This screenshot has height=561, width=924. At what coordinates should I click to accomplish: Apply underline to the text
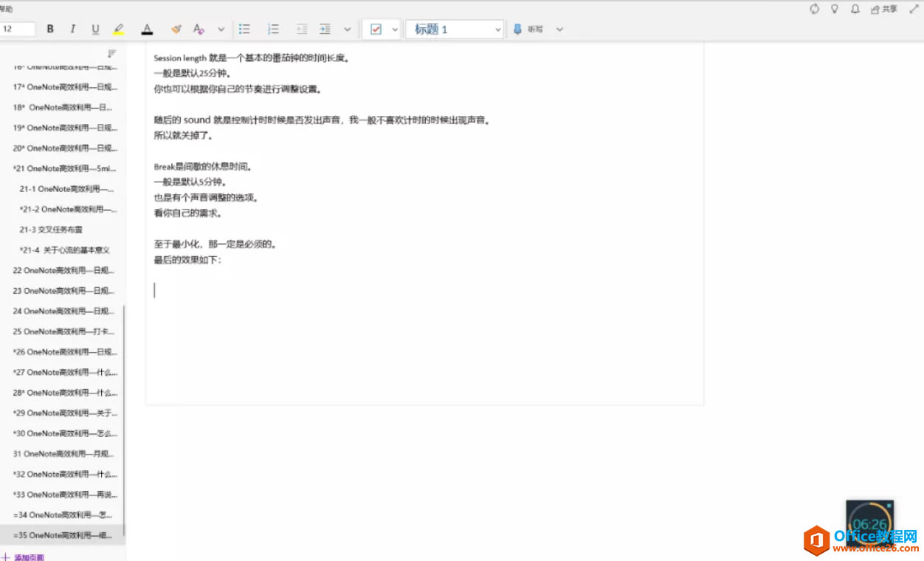(94, 29)
